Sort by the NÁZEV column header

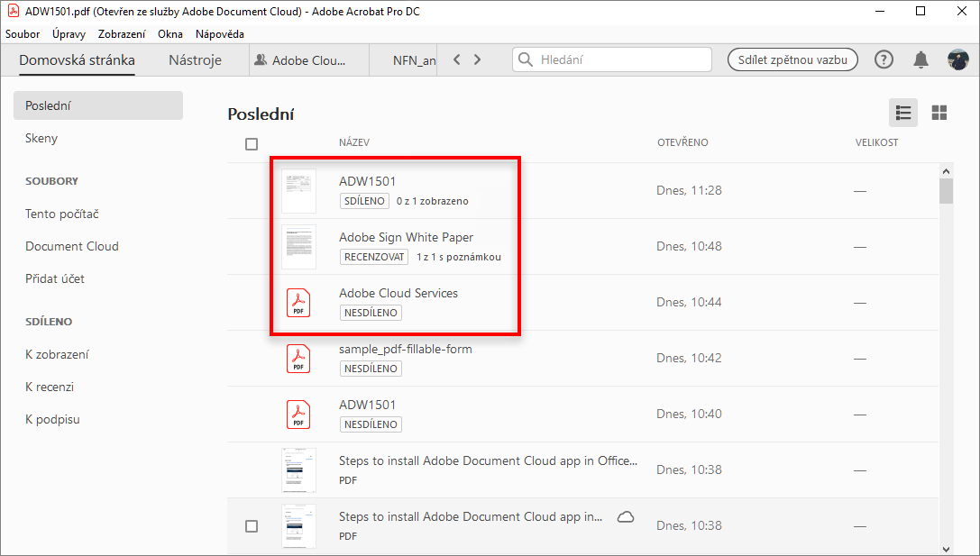354,142
